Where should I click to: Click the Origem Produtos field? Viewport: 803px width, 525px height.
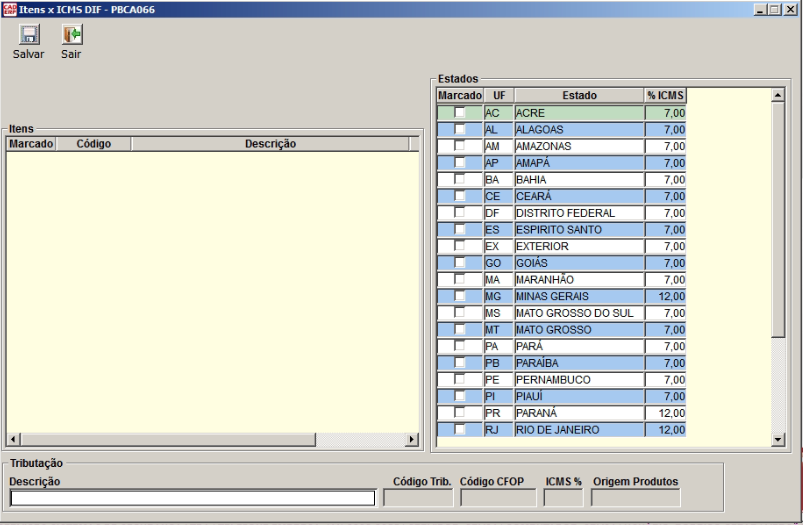pyautogui.click(x=636, y=498)
